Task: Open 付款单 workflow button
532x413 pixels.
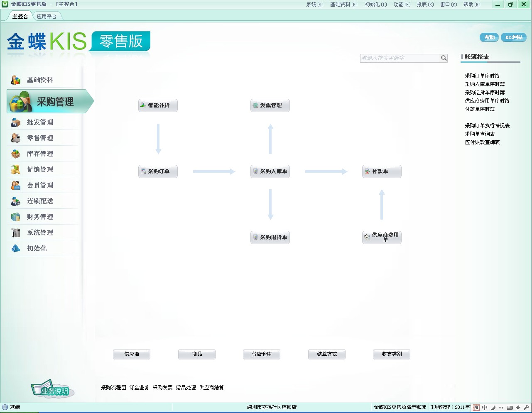Action: pos(382,171)
